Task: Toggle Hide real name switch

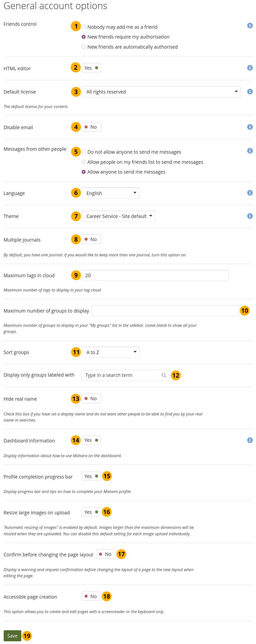Action: 91,398
